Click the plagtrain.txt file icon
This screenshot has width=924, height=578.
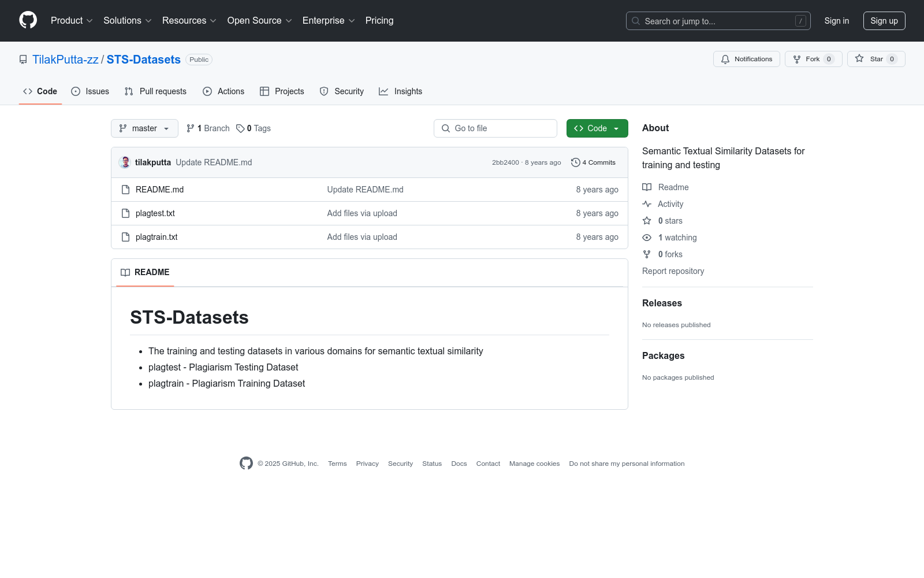[x=125, y=237]
